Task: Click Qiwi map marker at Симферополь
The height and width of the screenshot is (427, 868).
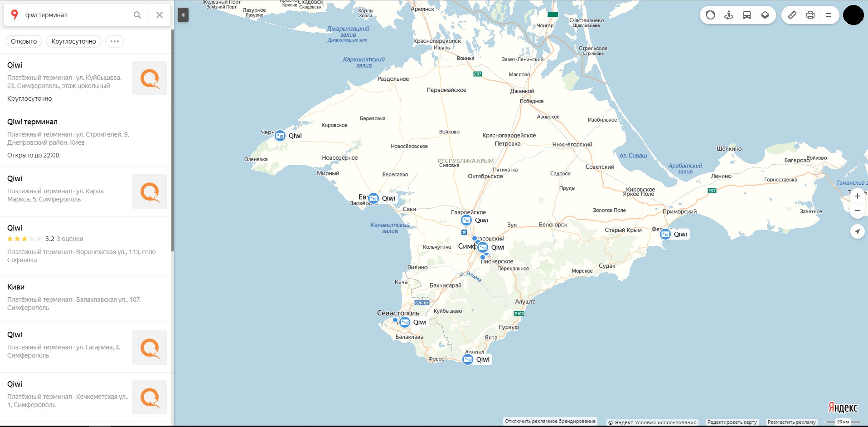Action: click(x=483, y=247)
